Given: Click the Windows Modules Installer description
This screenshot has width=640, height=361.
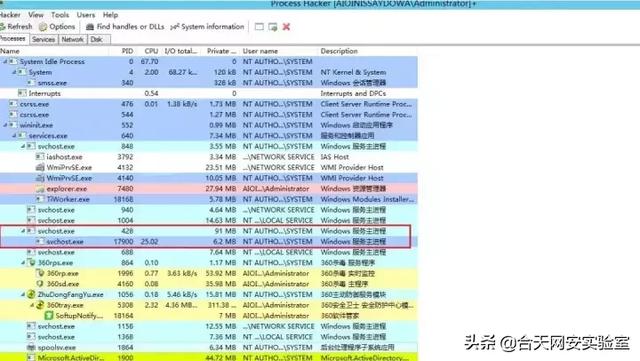Looking at the screenshot, I should [367, 199].
